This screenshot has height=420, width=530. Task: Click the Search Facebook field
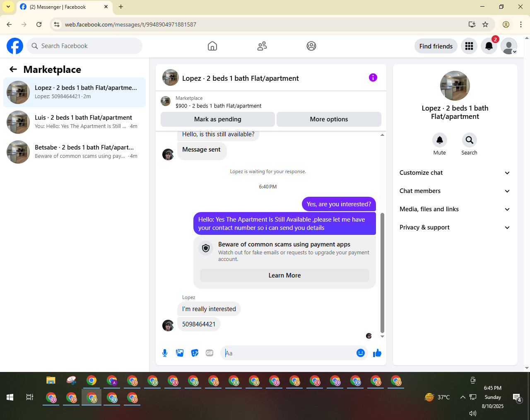point(85,46)
